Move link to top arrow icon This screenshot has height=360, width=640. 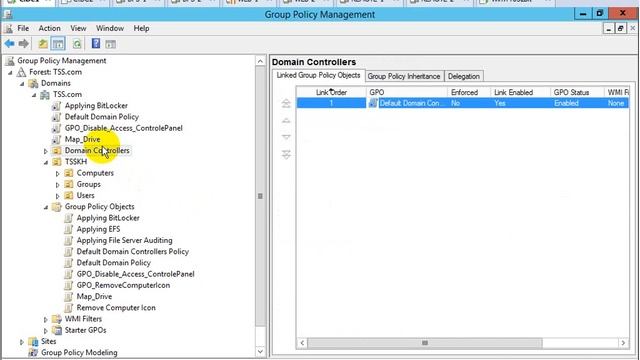tap(286, 104)
